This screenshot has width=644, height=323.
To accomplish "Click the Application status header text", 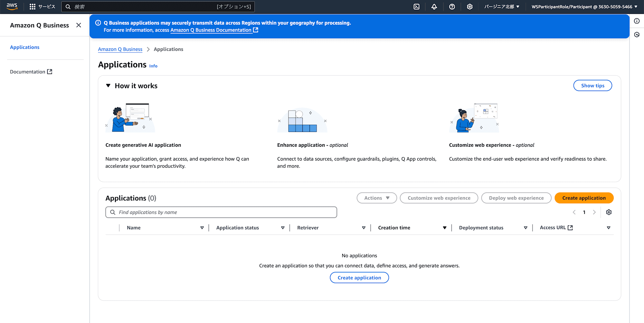I will 238,228.
